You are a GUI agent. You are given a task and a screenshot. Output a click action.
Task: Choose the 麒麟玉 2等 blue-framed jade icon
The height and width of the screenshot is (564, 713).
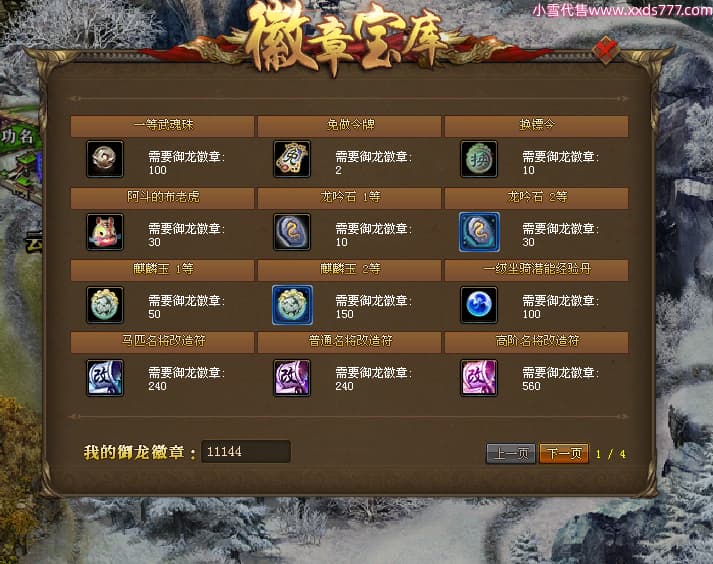point(292,305)
